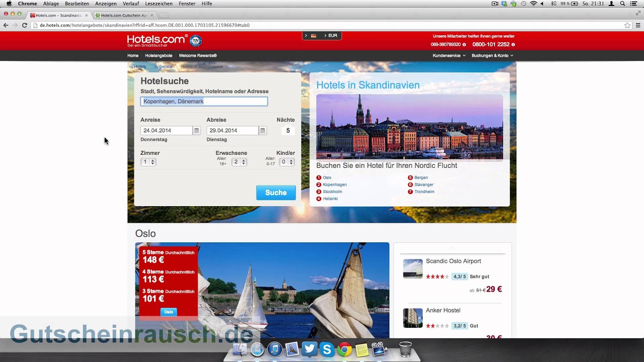Open Scandic Oslo Airport hotel title
Image resolution: width=644 pixels, height=362 pixels.
[453, 261]
